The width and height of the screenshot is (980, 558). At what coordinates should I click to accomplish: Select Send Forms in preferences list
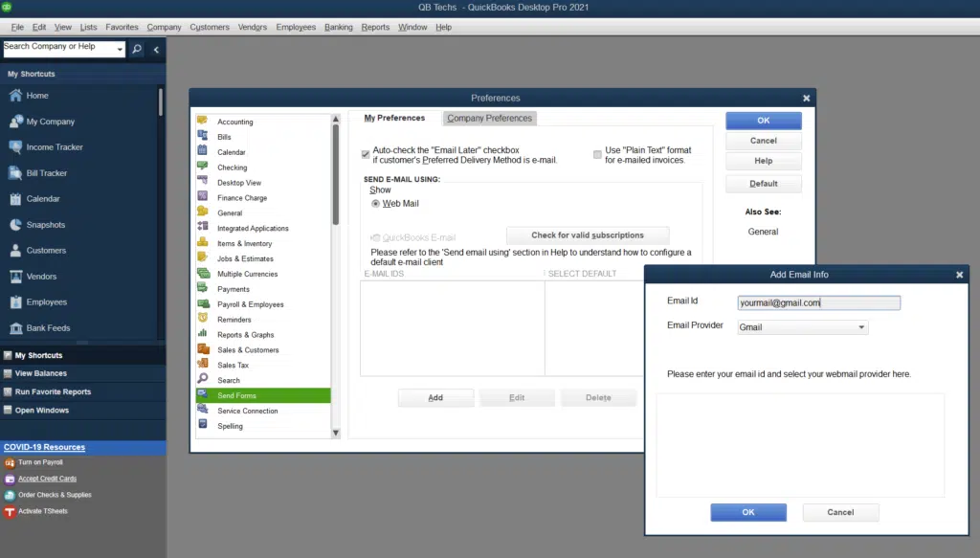[x=263, y=395]
